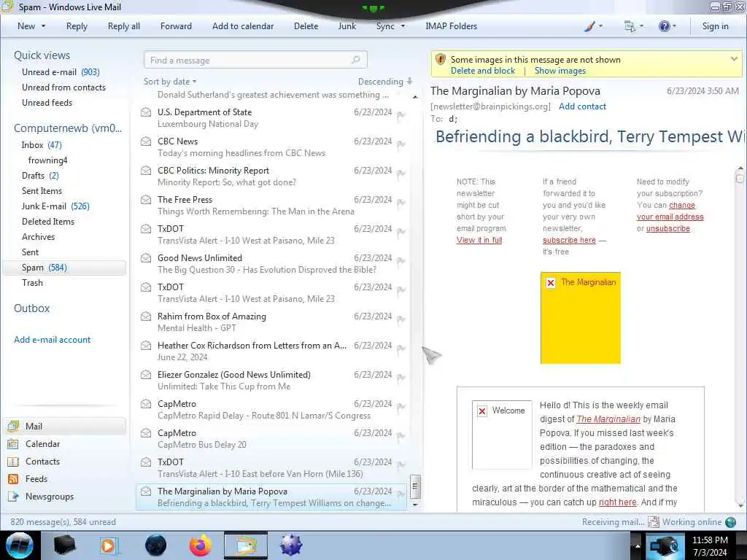Open Windows Start button
The width and height of the screenshot is (747, 560).
tap(20, 545)
